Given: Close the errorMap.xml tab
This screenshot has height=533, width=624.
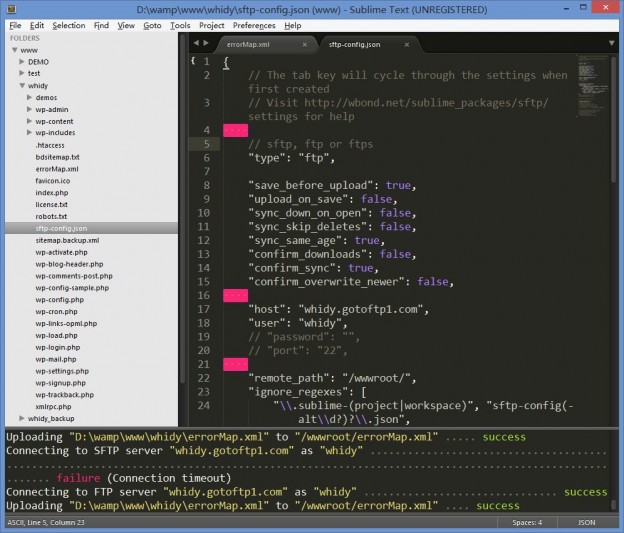Looking at the screenshot, I should coord(304,45).
